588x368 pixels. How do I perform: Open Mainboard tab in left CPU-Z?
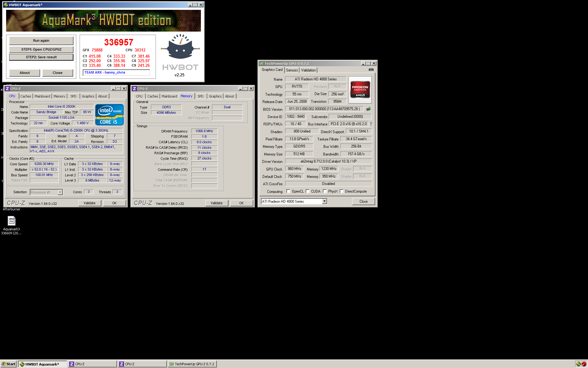[x=42, y=96]
